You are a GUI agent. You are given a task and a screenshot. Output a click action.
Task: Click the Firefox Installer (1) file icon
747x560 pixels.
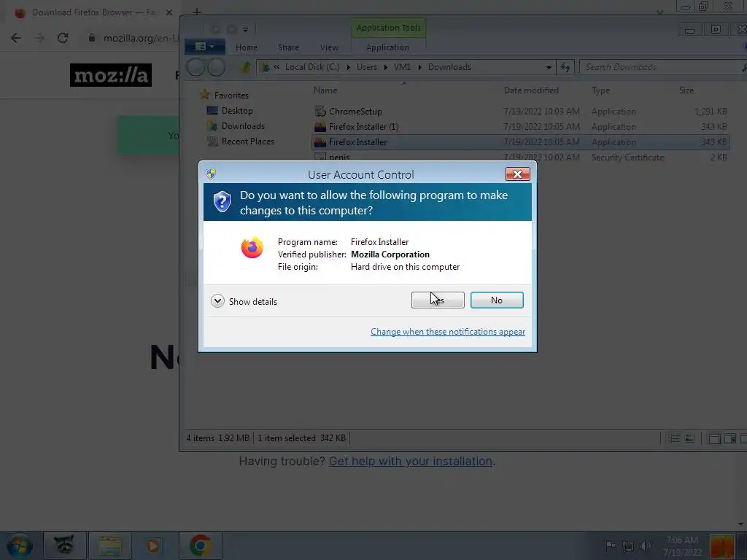[320, 127]
